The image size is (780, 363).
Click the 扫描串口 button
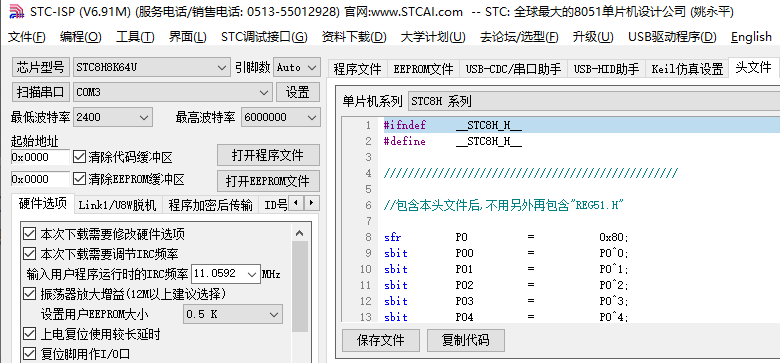click(41, 92)
